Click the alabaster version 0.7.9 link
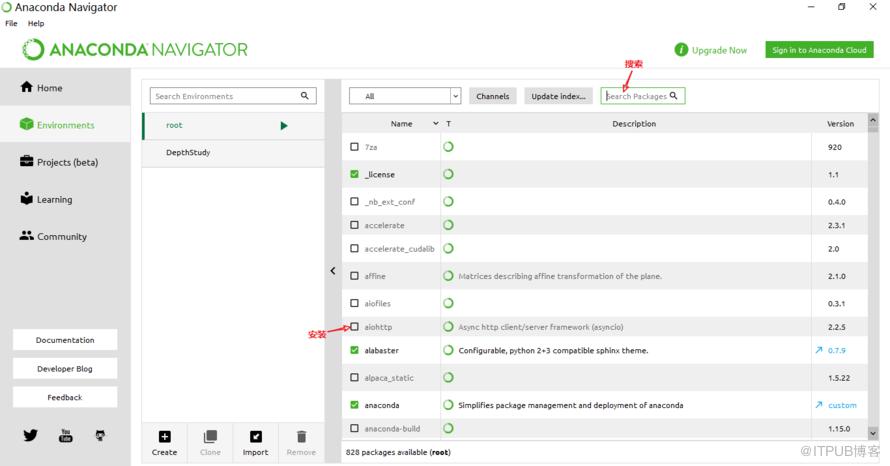Viewport: 890px width, 466px height. [837, 350]
